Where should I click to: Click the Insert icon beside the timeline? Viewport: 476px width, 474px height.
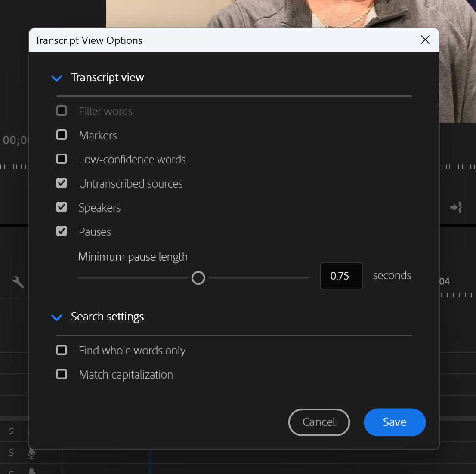[x=456, y=207]
